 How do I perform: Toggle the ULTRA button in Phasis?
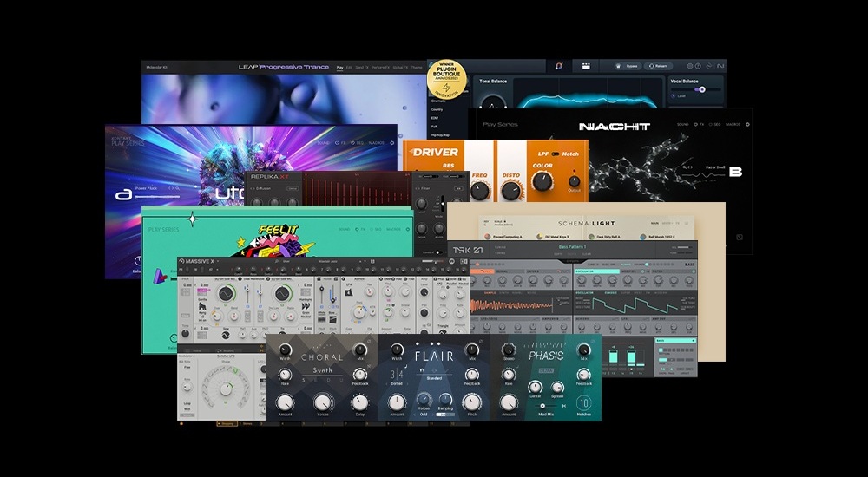coord(546,369)
